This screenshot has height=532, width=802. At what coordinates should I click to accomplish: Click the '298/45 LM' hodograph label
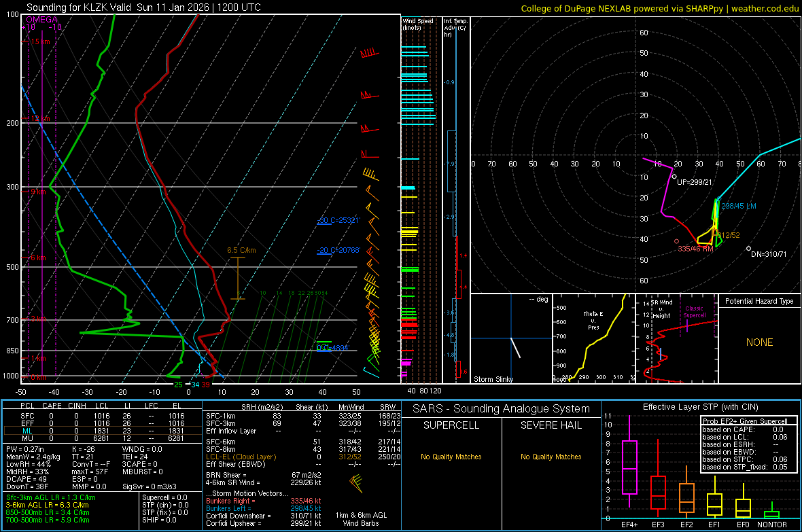click(x=739, y=206)
